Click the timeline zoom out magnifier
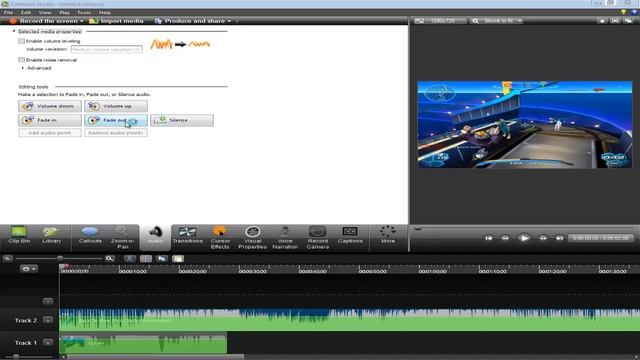This screenshot has width=640, height=360. pyautogui.click(x=7, y=258)
